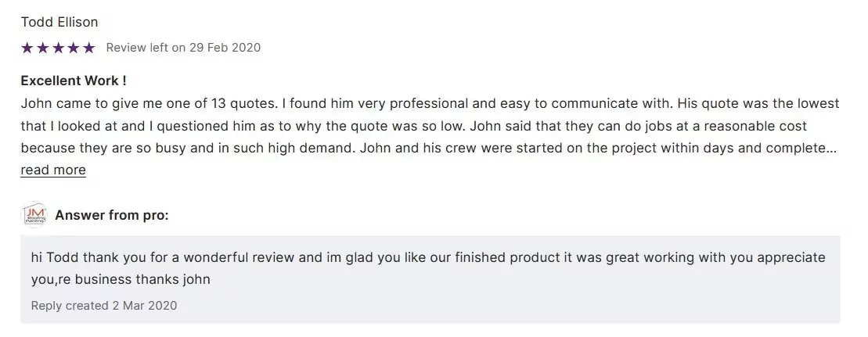The image size is (868, 337).
Task: Click the middle star of the rating
Action: tap(58, 48)
